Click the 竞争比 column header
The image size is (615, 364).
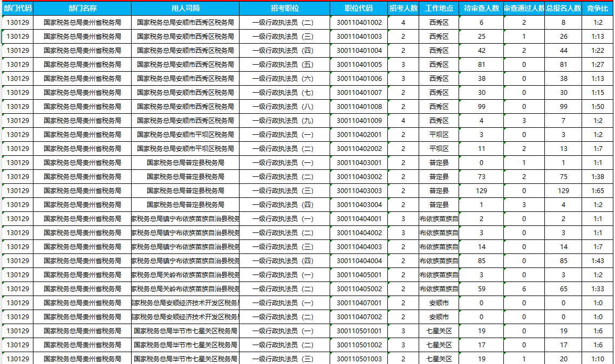point(597,9)
